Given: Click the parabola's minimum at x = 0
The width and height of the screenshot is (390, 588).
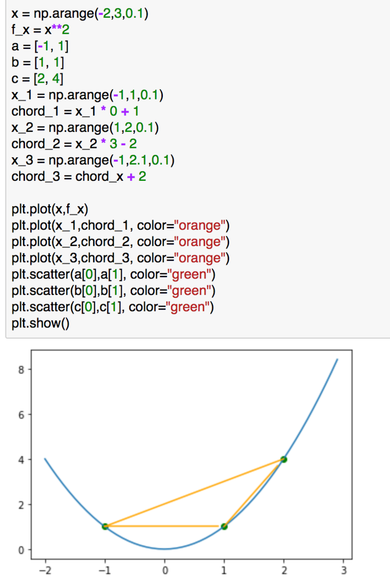Looking at the screenshot, I should pyautogui.click(x=164, y=548).
